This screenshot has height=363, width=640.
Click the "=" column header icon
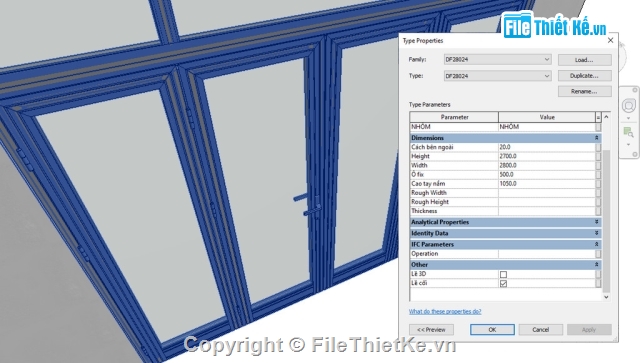(x=598, y=117)
